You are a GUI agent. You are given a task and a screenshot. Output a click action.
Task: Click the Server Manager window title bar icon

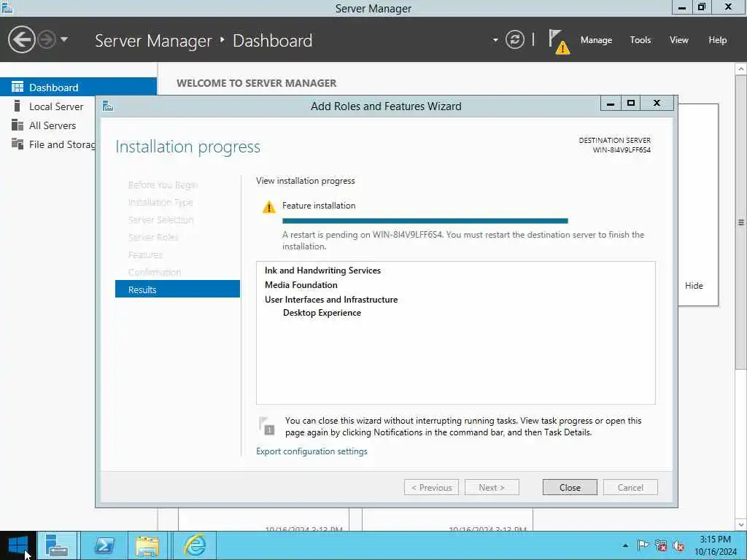(7, 7)
